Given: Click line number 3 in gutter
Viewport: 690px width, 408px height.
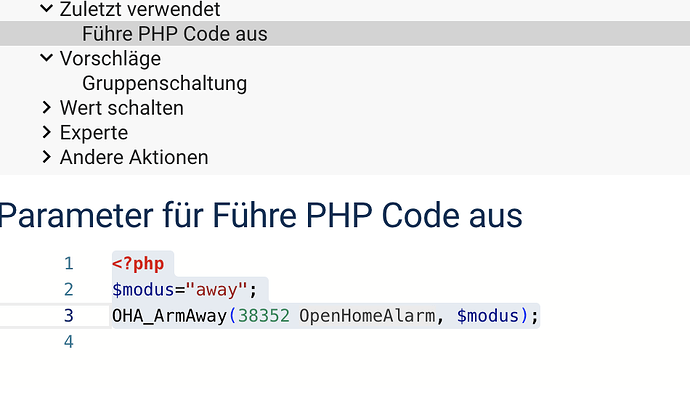Looking at the screenshot, I should [x=69, y=316].
